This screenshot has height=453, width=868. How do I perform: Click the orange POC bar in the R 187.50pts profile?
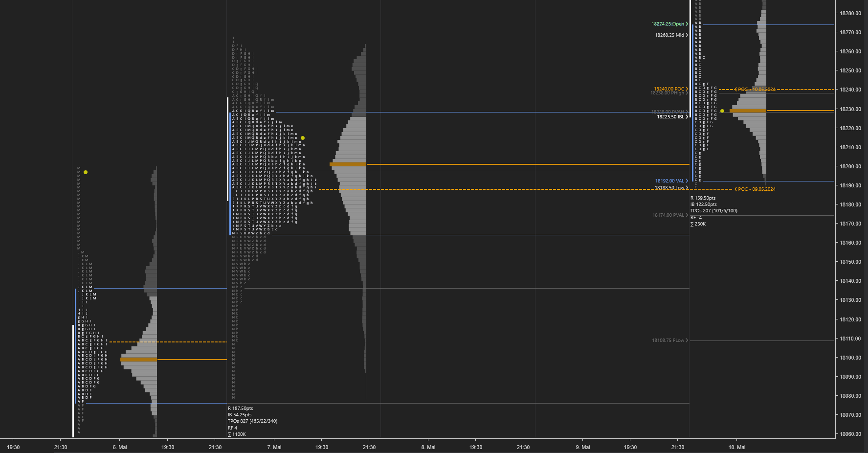pyautogui.click(x=348, y=164)
